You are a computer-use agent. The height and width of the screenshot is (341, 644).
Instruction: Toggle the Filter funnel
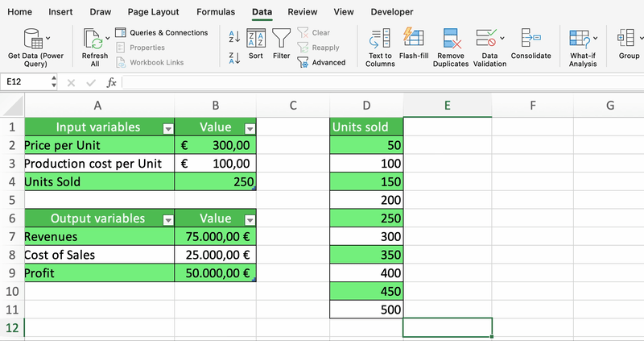point(281,44)
